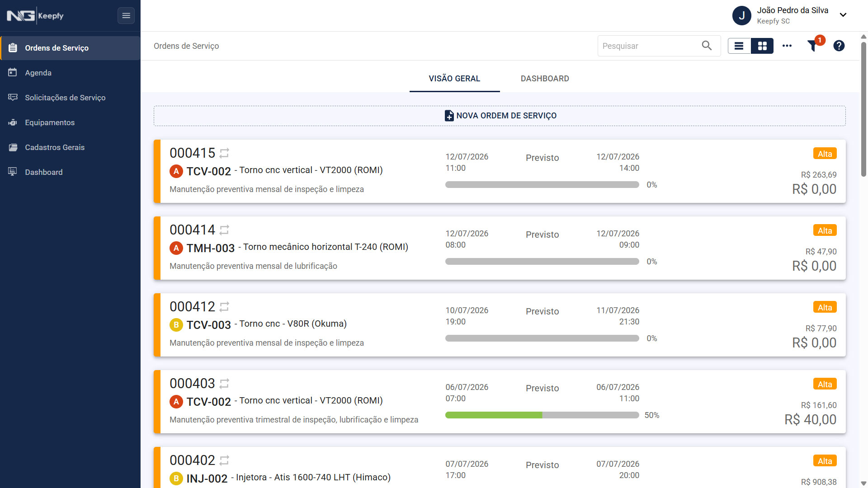Screen dimensions: 868x488
Task: Open the help question mark icon
Action: (x=839, y=46)
